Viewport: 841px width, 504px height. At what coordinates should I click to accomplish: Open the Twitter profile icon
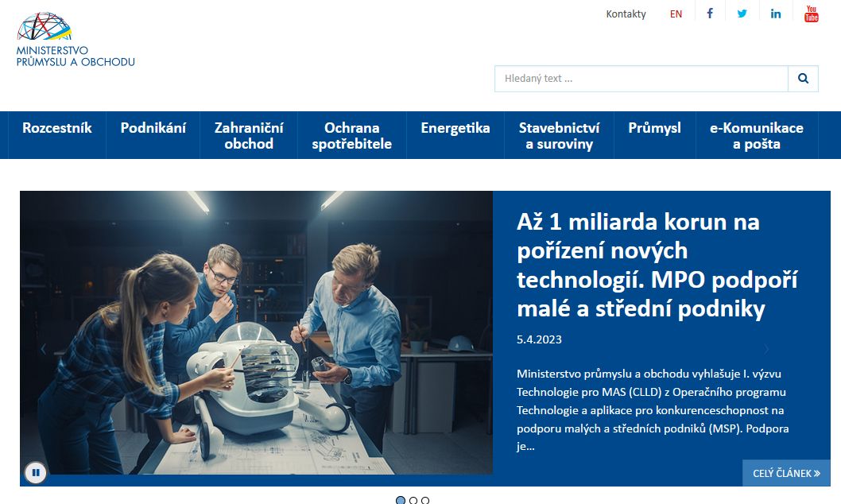tap(742, 14)
